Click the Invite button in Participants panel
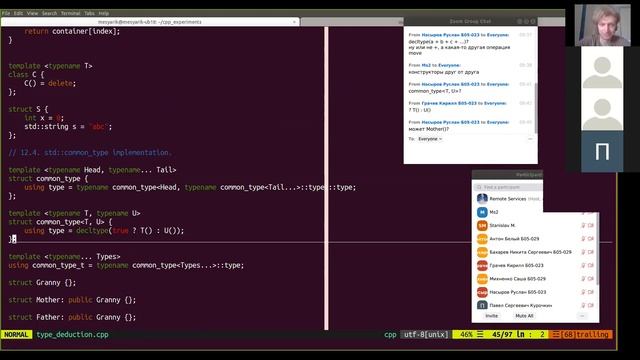Viewport: 640px width, 360px height. pos(491,316)
